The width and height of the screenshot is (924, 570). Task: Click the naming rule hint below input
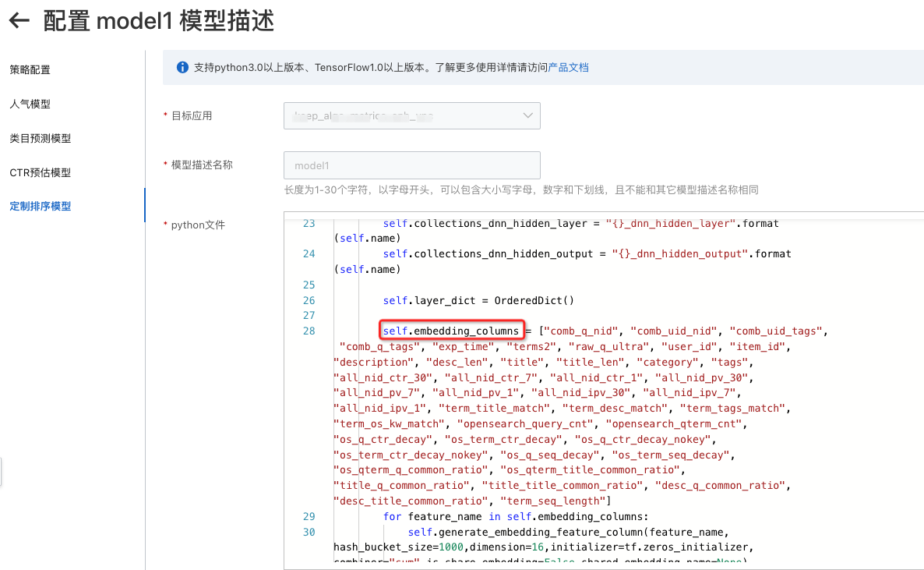[x=521, y=190]
